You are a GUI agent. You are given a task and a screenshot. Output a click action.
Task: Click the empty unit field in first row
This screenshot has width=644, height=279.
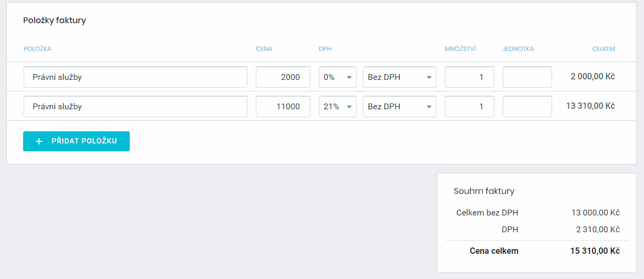[527, 77]
